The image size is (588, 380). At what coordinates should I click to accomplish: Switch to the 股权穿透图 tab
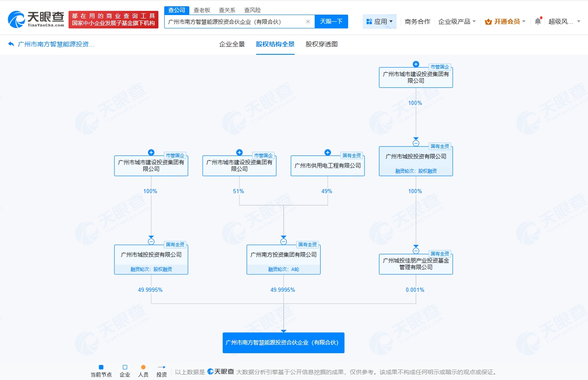[321, 44]
